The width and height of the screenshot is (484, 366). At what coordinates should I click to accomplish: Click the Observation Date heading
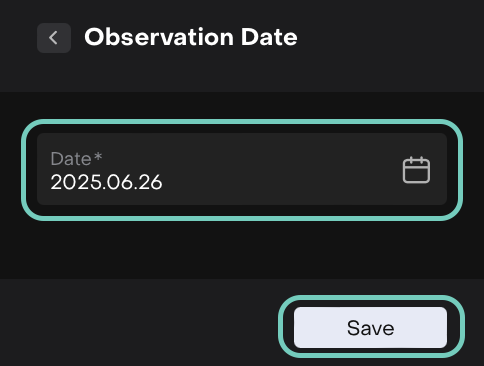191,37
